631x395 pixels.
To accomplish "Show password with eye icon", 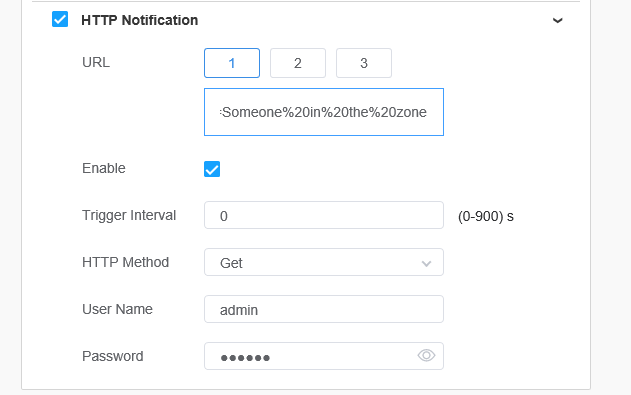I will [426, 356].
